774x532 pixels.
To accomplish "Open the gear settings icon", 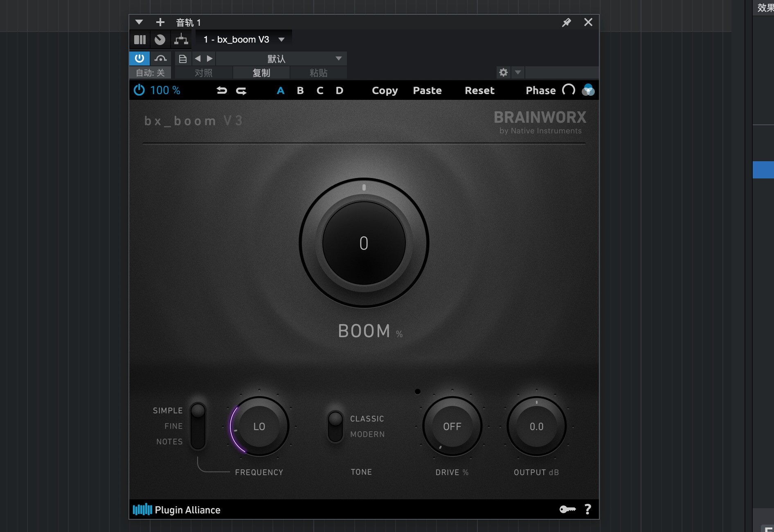I will 504,72.
